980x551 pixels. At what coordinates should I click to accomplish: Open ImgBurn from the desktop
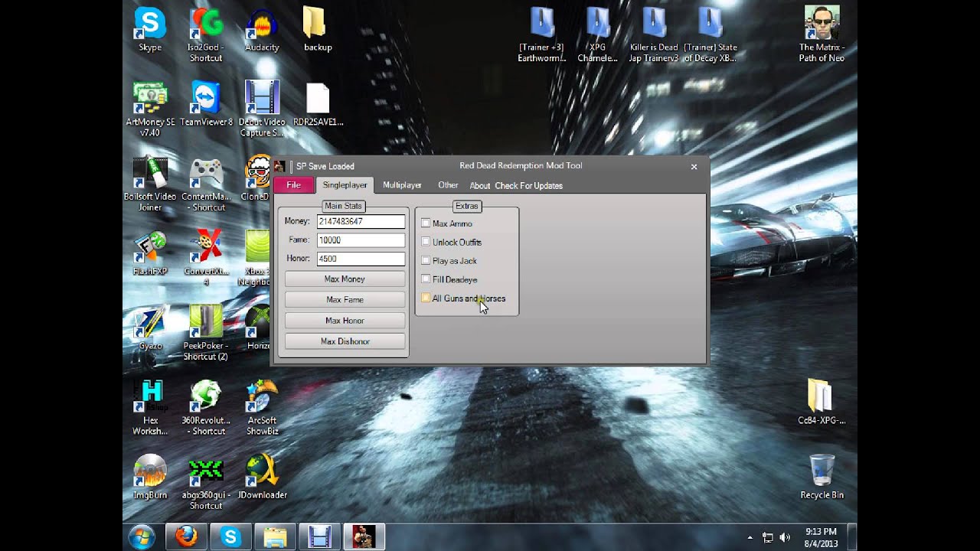click(150, 478)
